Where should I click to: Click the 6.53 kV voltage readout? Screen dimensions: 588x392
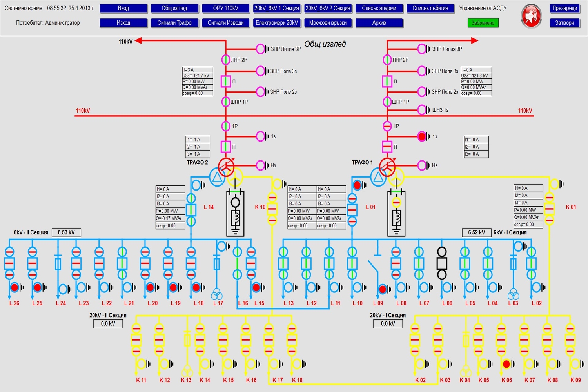pos(66,232)
